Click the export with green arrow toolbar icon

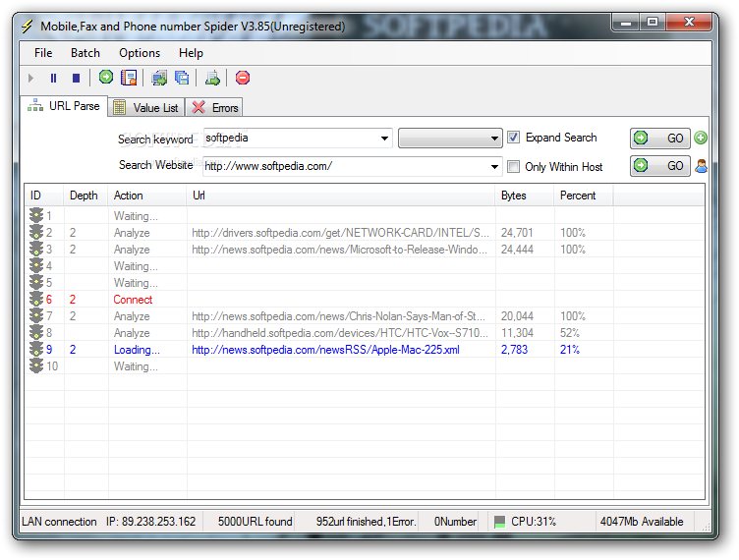pyautogui.click(x=212, y=78)
